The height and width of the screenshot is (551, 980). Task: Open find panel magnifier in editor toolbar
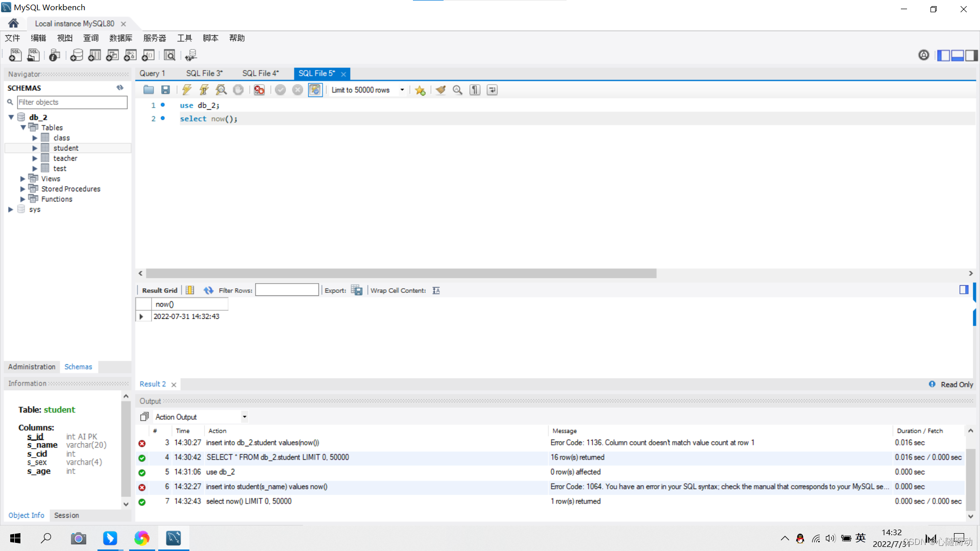tap(458, 90)
